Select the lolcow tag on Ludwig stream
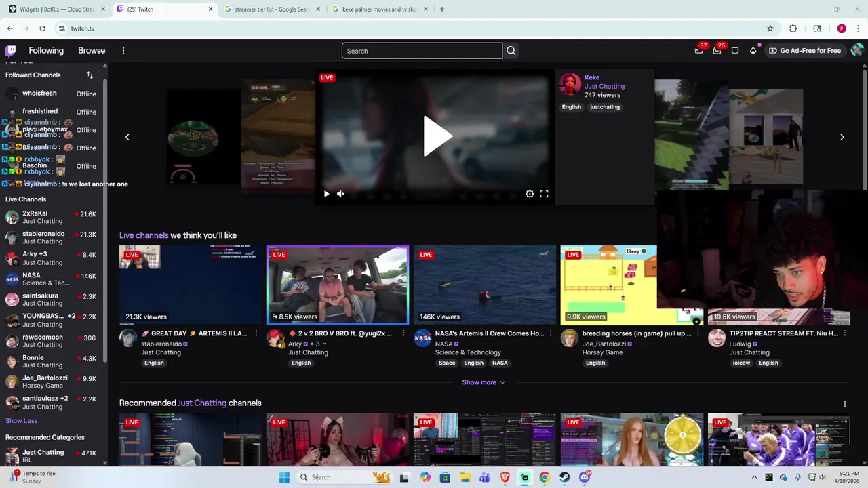The image size is (868, 488). [x=741, y=363]
